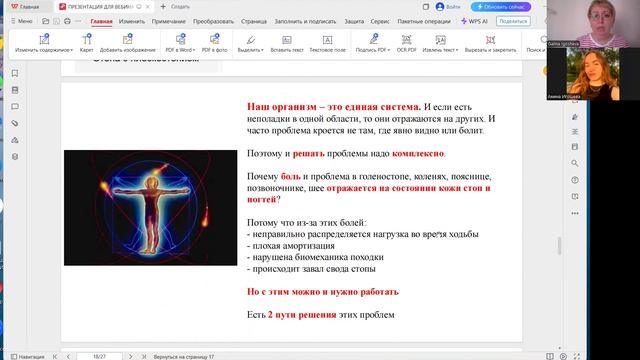Show page thumbnails panel in left sidebar
This screenshot has height=360, width=640.
click(15, 90)
